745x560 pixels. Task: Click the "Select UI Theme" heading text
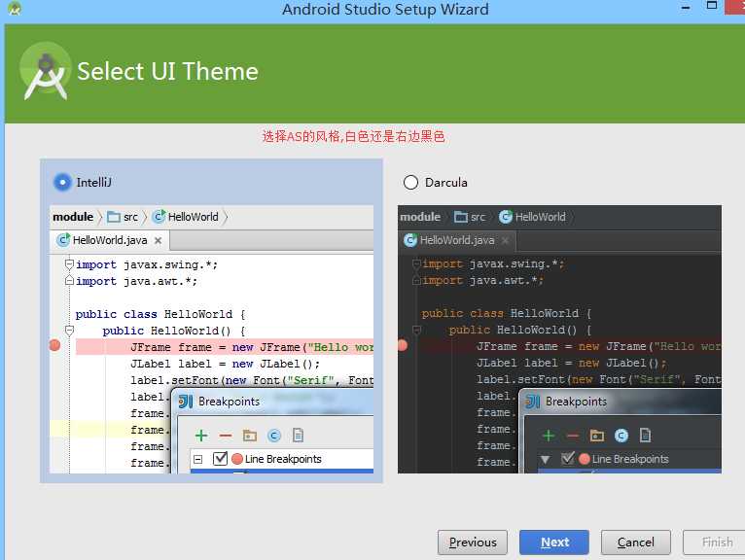click(167, 72)
